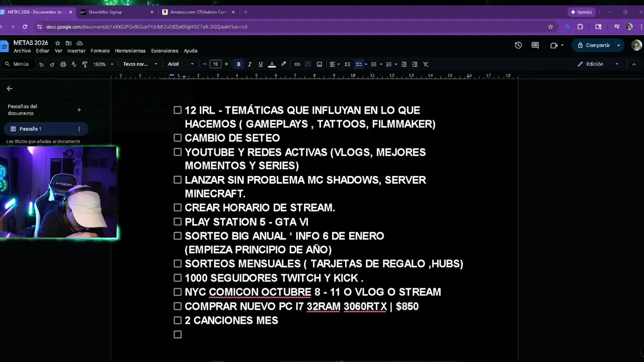Add a new document tab with plus
The height and width of the screenshot is (362, 644).
click(79, 110)
